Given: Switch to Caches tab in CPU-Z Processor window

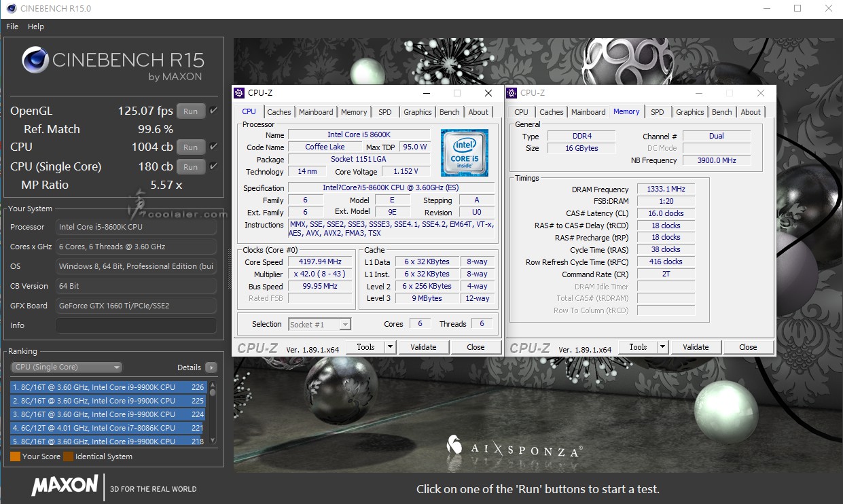Looking at the screenshot, I should tap(279, 112).
